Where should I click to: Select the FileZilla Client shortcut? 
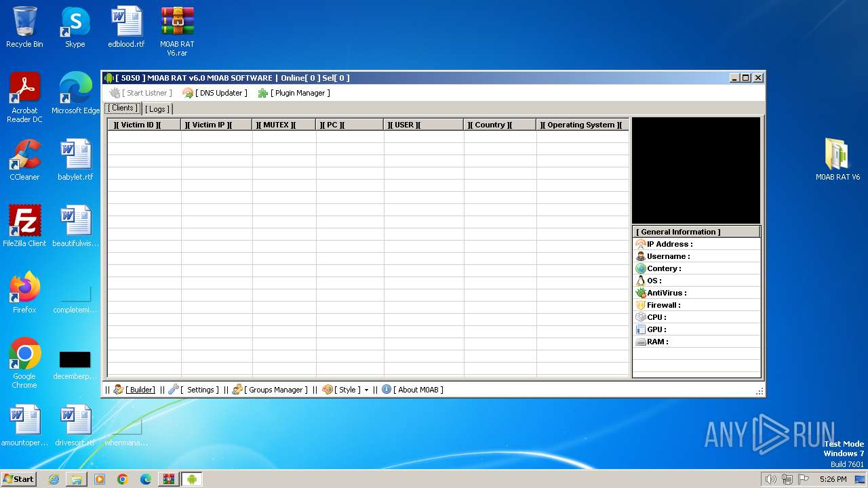tap(24, 226)
